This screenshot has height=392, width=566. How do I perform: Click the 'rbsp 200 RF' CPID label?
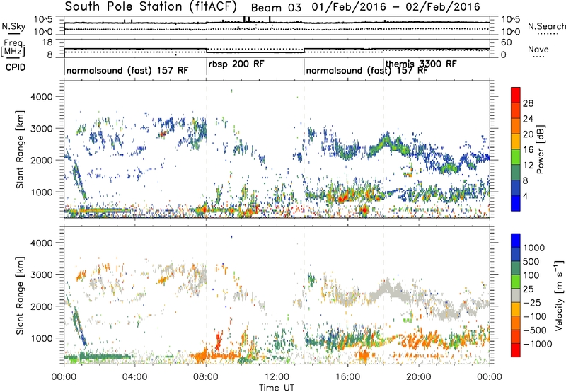(x=236, y=64)
